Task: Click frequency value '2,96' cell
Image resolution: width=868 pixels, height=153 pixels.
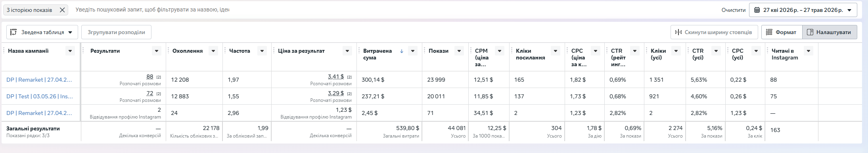Action: pos(234,113)
